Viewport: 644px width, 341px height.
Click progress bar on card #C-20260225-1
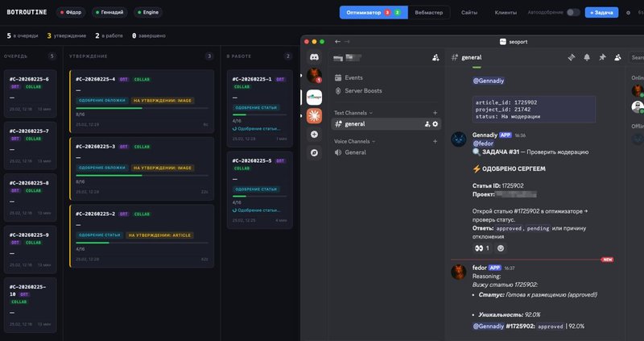point(259,114)
